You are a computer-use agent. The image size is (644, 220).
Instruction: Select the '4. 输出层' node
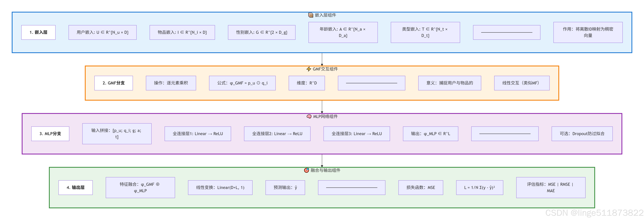(x=75, y=188)
